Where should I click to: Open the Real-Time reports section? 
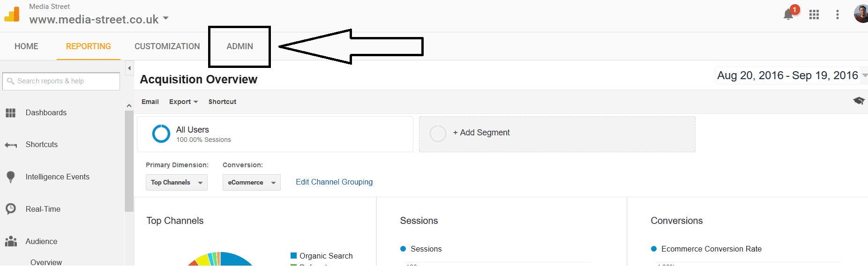click(43, 209)
